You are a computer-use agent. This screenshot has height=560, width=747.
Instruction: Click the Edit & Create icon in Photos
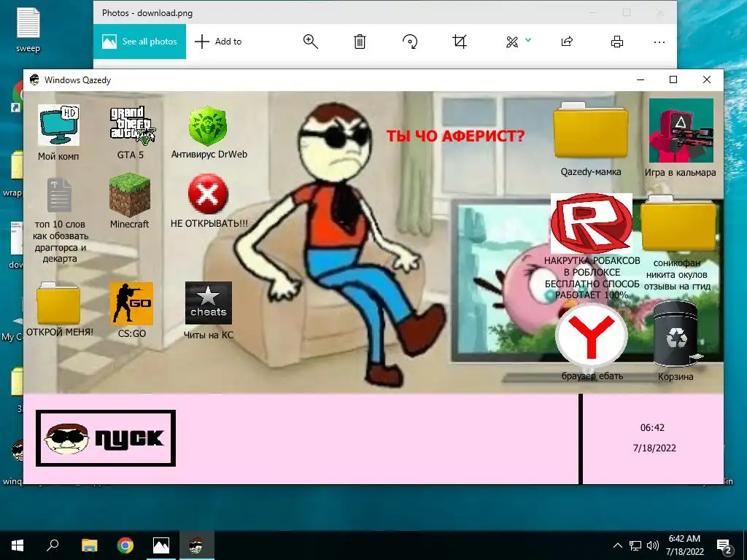(x=512, y=42)
